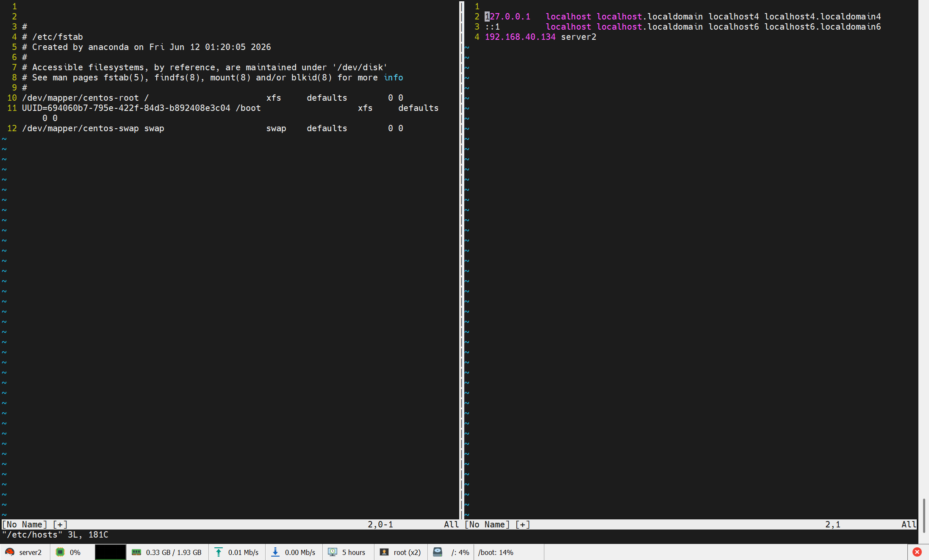Click the '2,1' cursor position in right pane

pyautogui.click(x=833, y=524)
